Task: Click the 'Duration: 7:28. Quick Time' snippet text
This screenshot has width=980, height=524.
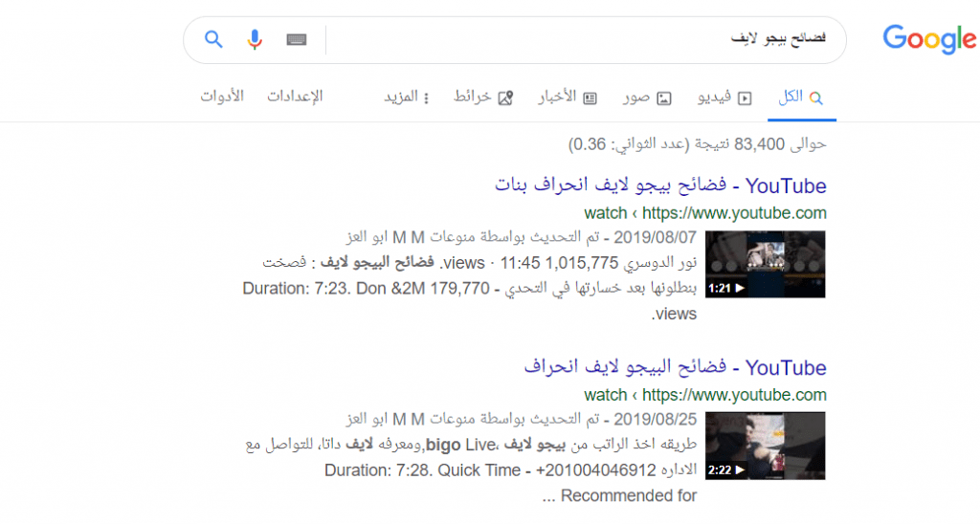Action: click(422, 470)
